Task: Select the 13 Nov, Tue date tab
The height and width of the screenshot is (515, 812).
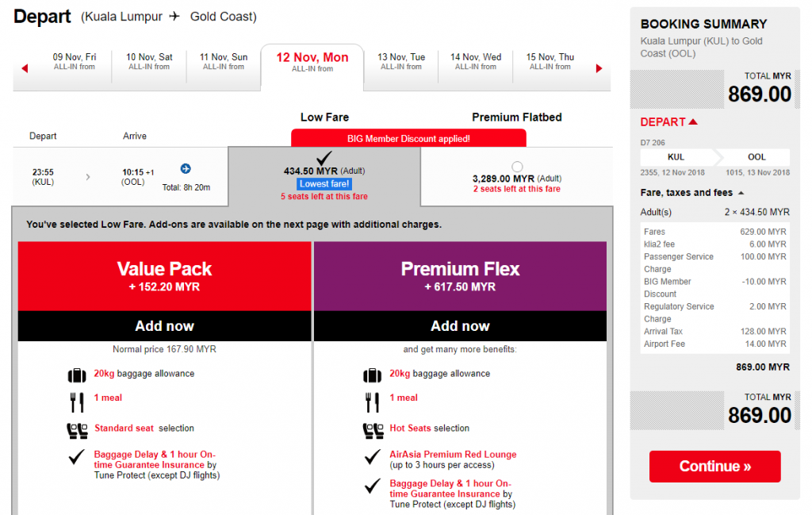Action: pyautogui.click(x=401, y=62)
